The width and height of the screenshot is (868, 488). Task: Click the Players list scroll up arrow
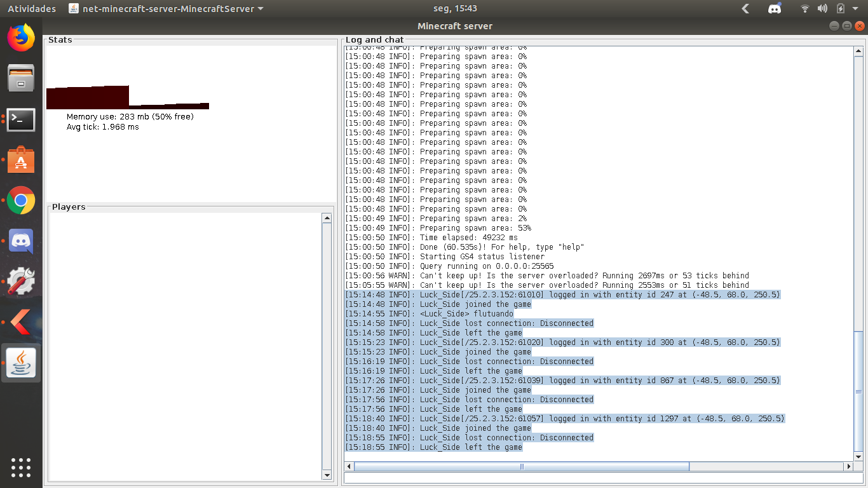tap(327, 219)
